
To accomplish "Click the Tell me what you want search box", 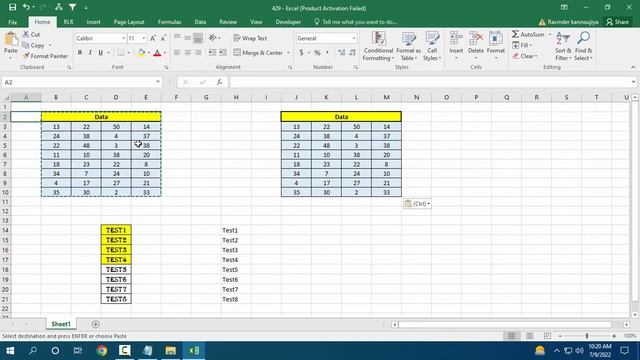I will coord(356,22).
